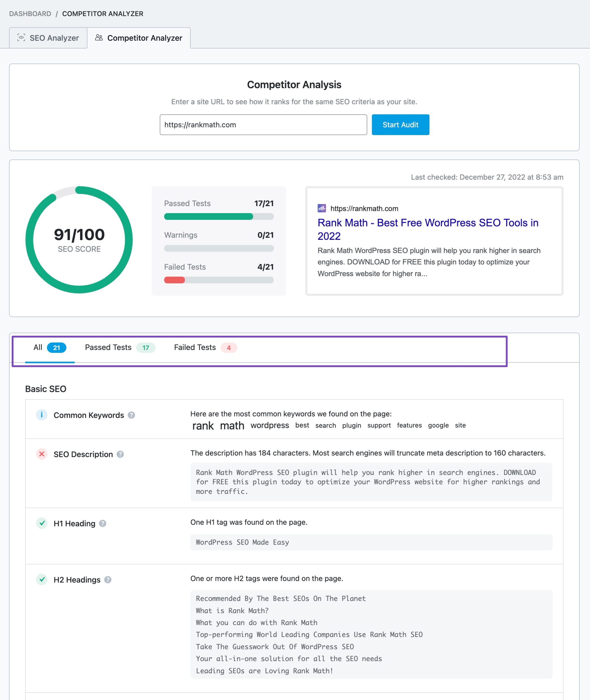Go to Dashboard breadcrumb link
Image resolution: width=590 pixels, height=700 pixels.
point(30,14)
